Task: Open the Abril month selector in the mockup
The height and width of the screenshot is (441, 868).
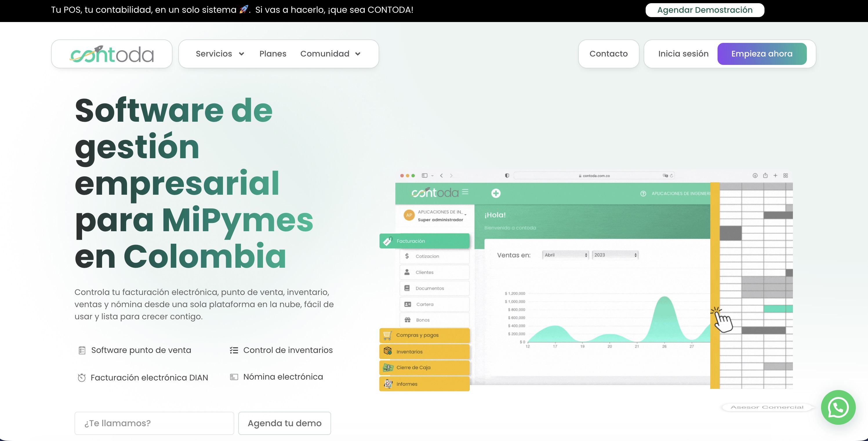Action: [x=565, y=255]
